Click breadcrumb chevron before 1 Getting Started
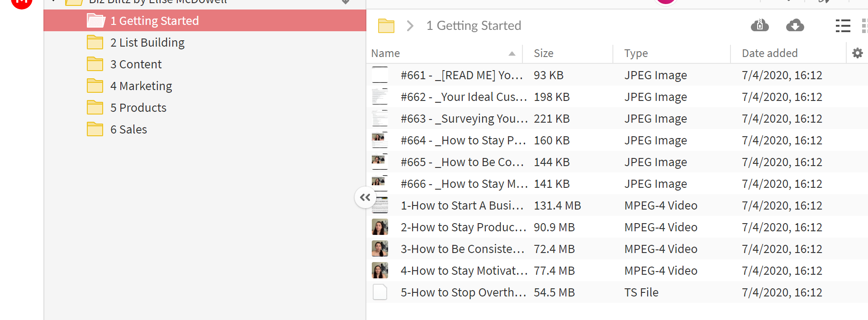 click(x=410, y=26)
